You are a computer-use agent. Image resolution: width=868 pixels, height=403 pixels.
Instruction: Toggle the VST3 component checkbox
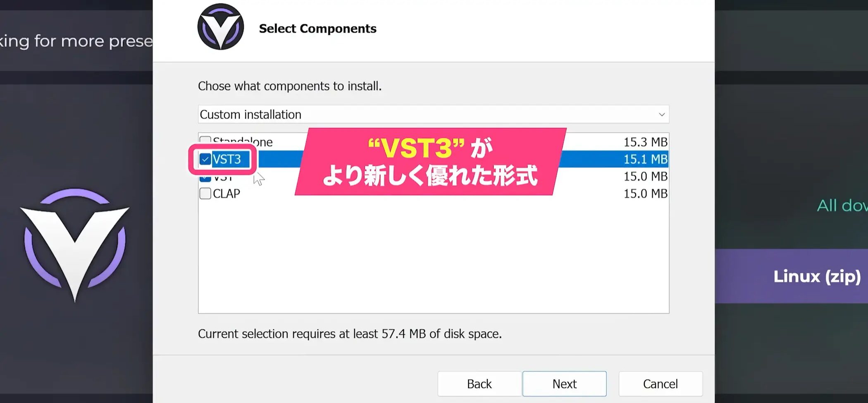[x=205, y=159]
